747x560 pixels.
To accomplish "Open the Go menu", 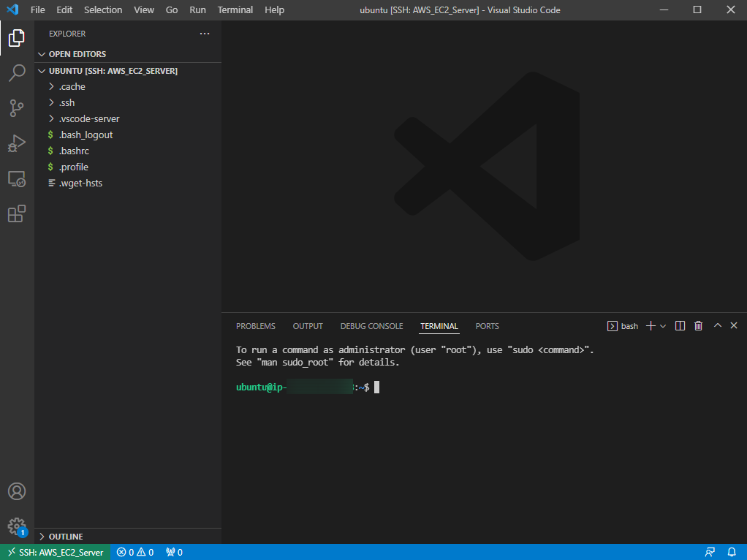I will [x=172, y=10].
